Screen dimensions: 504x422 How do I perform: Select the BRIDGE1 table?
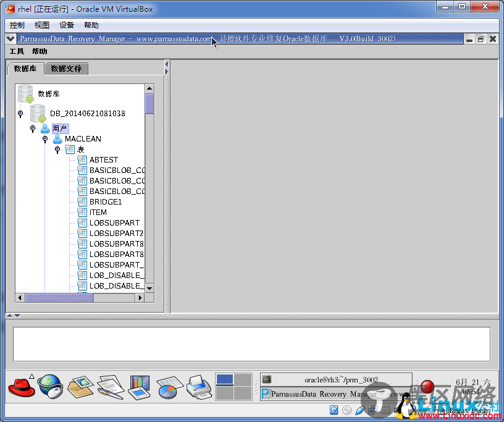106,201
